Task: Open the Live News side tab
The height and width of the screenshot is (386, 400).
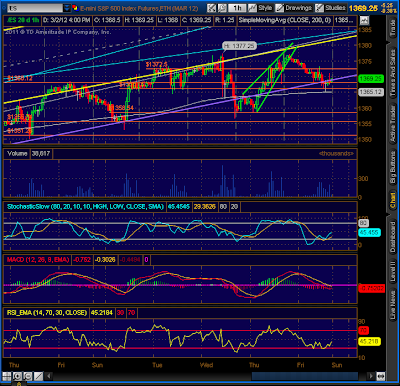Action: point(393,305)
